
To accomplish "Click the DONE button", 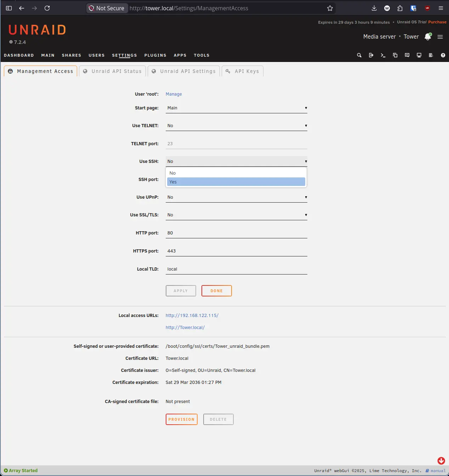I will [x=217, y=291].
